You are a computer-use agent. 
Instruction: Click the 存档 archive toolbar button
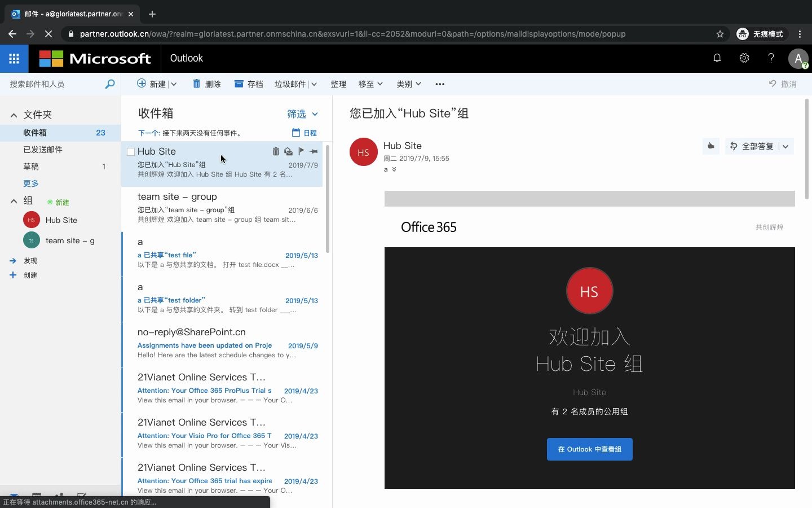point(249,84)
